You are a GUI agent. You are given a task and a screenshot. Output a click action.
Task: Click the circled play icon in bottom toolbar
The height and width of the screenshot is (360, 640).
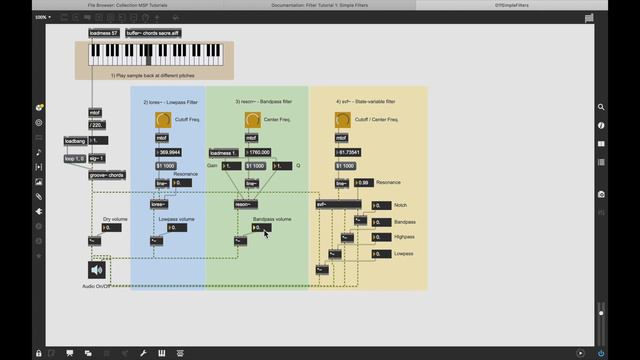point(580,353)
